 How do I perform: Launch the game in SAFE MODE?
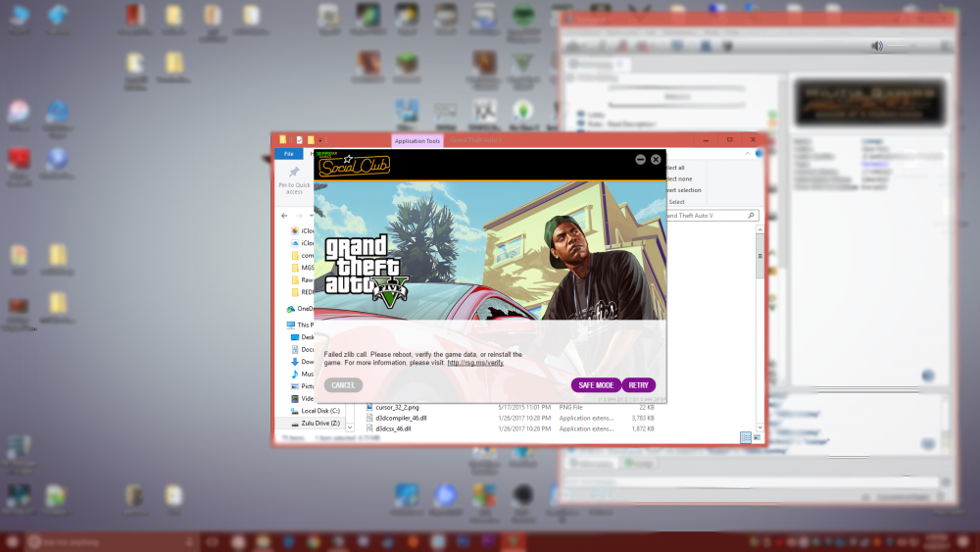595,385
